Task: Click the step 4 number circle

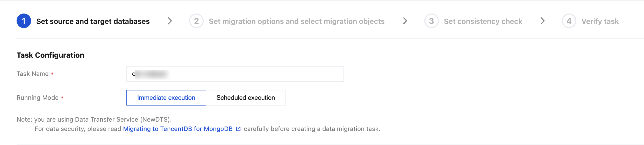Action: 569,21
